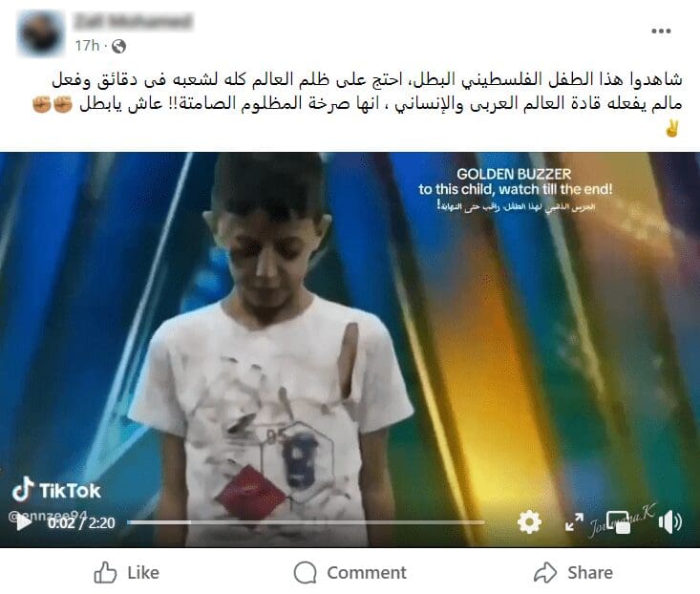Seek within the video progress bar
The image size is (700, 594).
tap(306, 522)
